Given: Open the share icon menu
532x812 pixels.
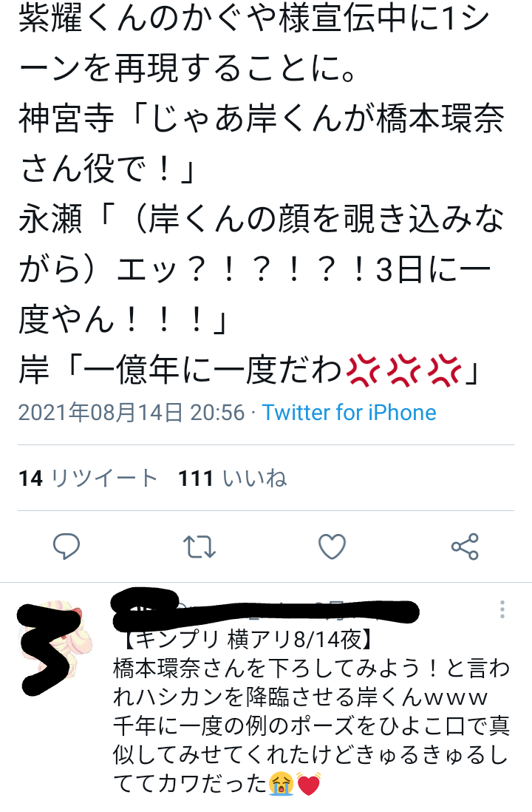Looking at the screenshot, I should pyautogui.click(x=465, y=547).
